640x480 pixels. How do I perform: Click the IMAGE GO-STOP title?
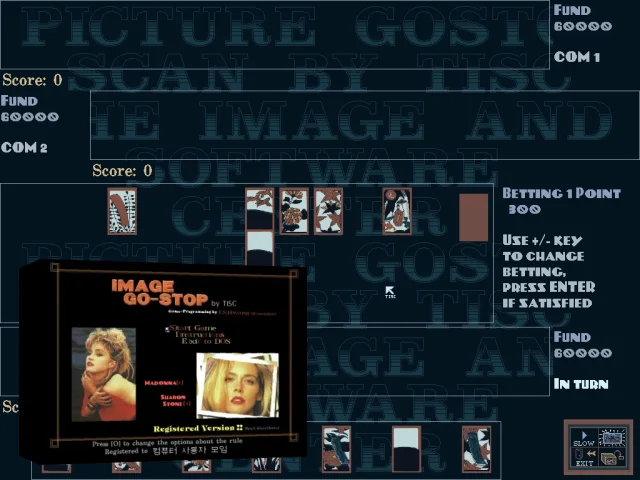coord(160,293)
